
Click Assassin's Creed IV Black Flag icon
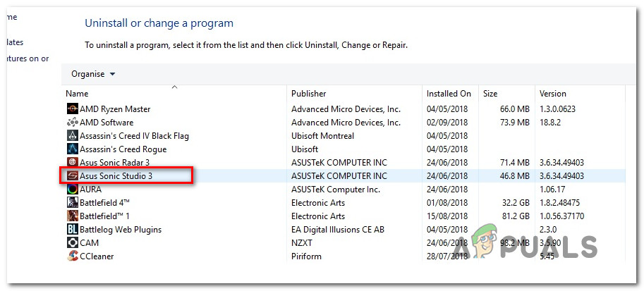click(72, 136)
